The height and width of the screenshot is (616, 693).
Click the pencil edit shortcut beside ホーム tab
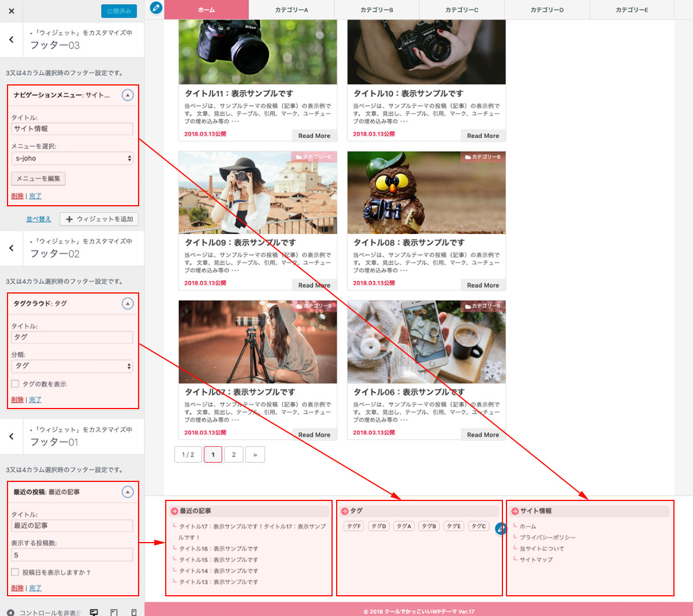pyautogui.click(x=155, y=8)
